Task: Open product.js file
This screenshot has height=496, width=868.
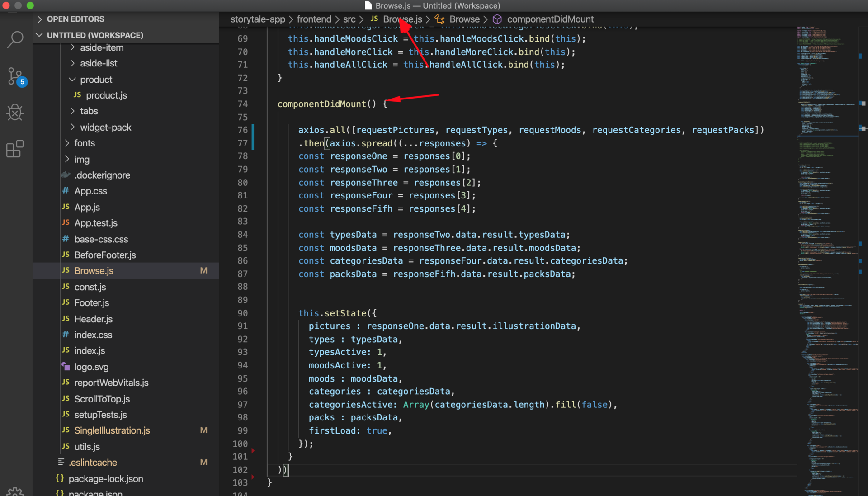Action: [x=106, y=95]
